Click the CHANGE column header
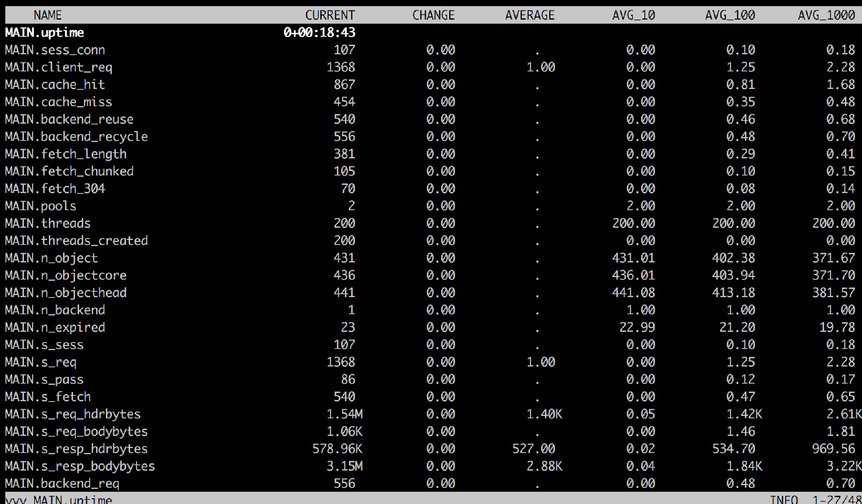Screen dimensions: 862x504 click(x=433, y=15)
